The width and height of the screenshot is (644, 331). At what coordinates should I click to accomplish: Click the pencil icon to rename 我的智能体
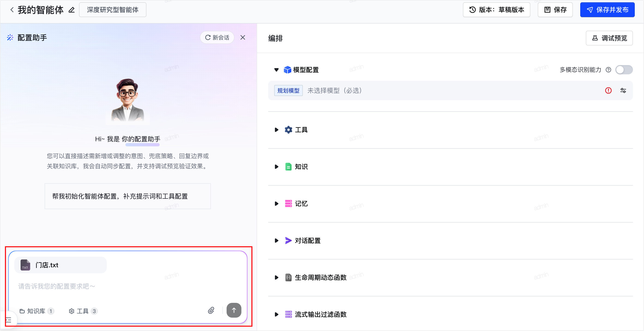[x=72, y=10]
